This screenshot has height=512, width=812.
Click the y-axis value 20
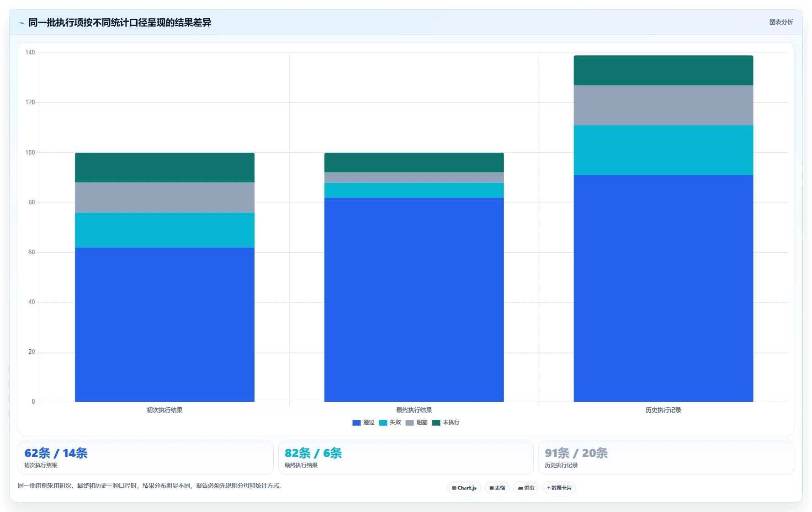point(32,352)
